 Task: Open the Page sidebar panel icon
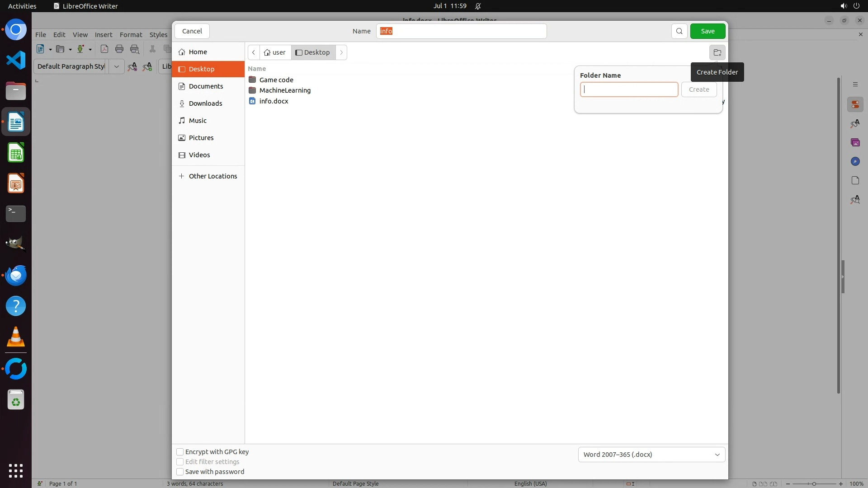[855, 181]
